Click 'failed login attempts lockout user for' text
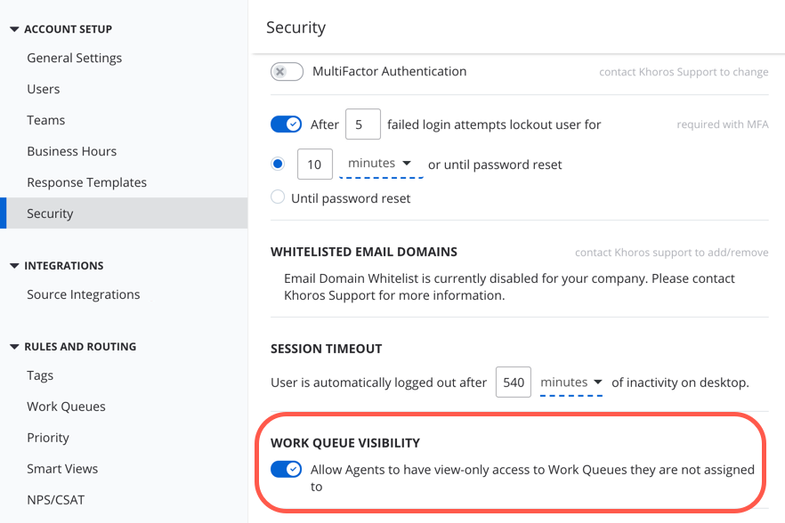The width and height of the screenshot is (785, 523). (494, 125)
